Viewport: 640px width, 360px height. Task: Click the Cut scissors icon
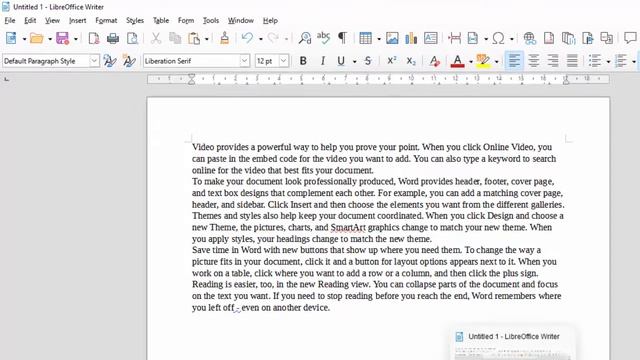coord(156,38)
